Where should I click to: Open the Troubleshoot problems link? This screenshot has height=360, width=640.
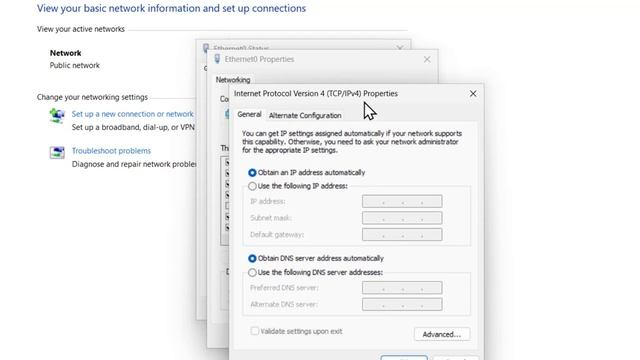point(111,151)
